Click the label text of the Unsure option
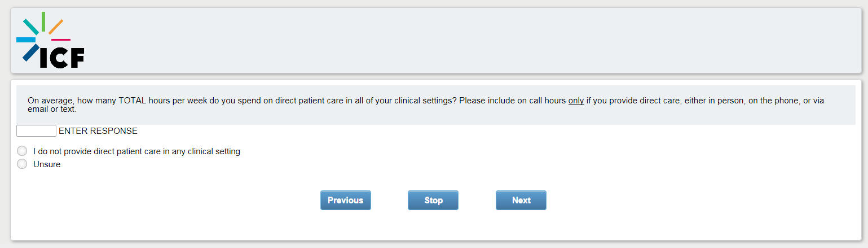 point(47,164)
